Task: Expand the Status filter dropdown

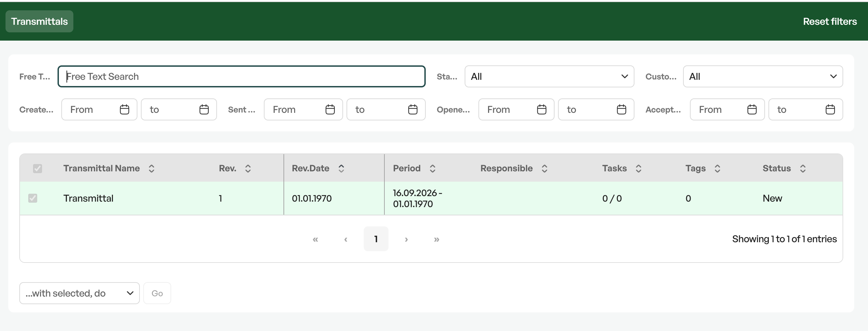Action: point(549,76)
